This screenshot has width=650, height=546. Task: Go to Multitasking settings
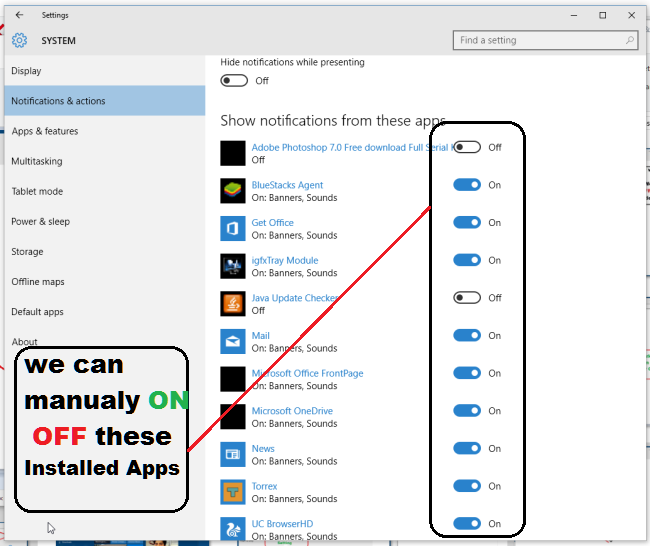click(x=105, y=161)
